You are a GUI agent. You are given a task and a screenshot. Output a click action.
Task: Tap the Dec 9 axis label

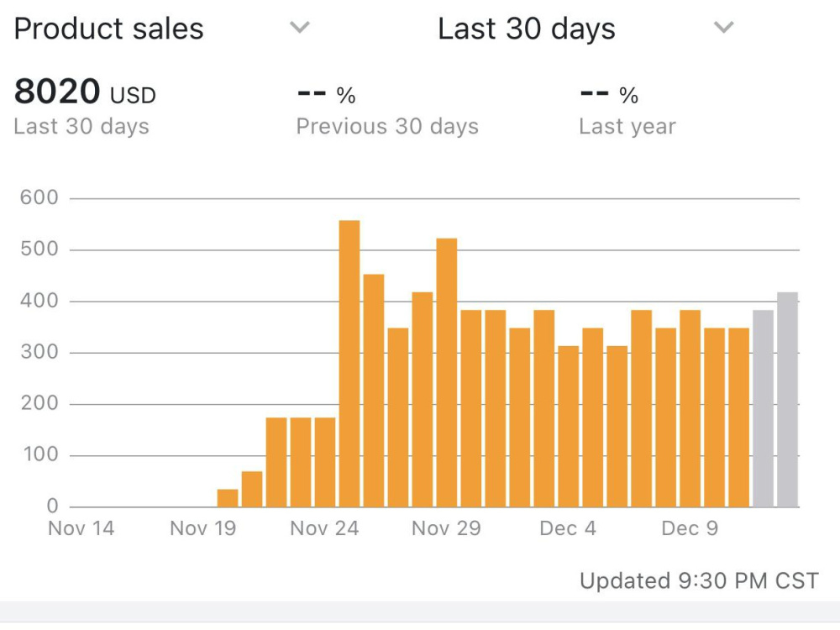click(x=690, y=528)
